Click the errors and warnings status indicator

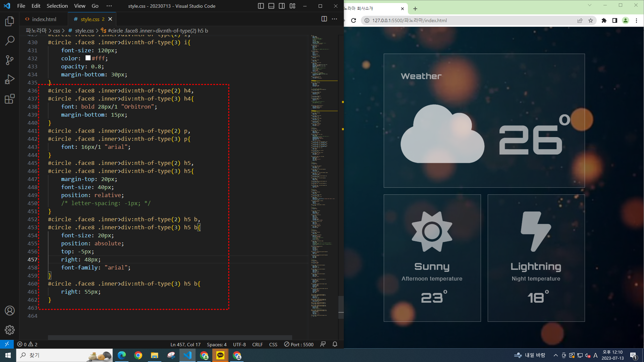(27, 345)
